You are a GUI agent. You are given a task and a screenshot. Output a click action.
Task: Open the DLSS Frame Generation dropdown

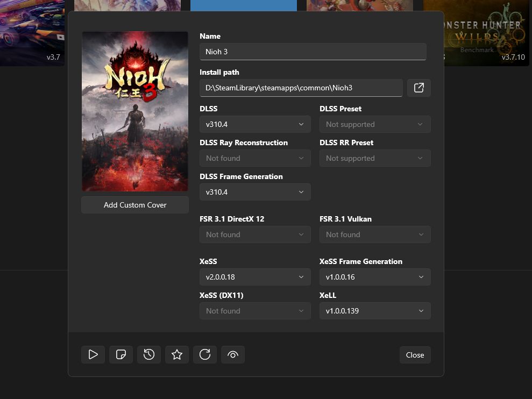(255, 192)
